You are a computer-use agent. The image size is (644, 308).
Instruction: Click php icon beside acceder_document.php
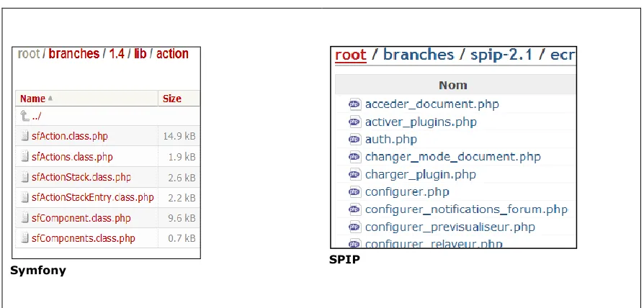pos(354,104)
